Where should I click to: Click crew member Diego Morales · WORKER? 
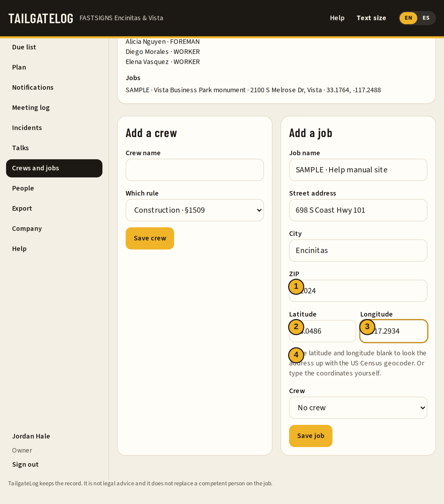point(163,52)
